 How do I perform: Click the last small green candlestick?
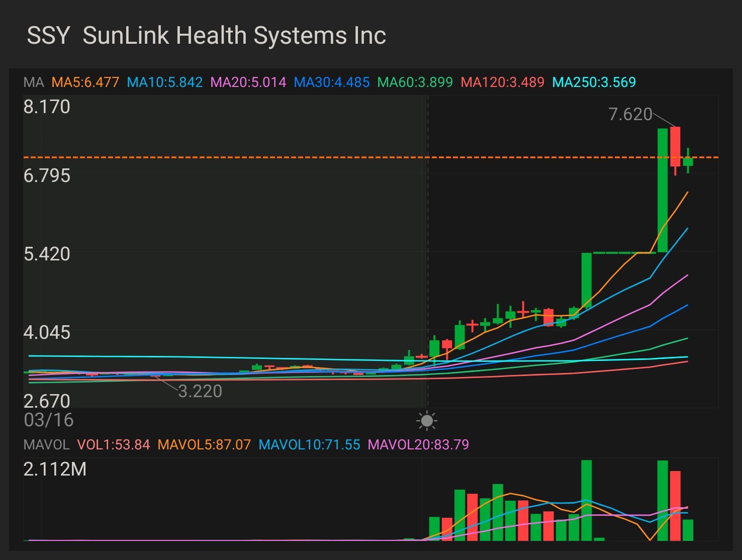pos(688,161)
